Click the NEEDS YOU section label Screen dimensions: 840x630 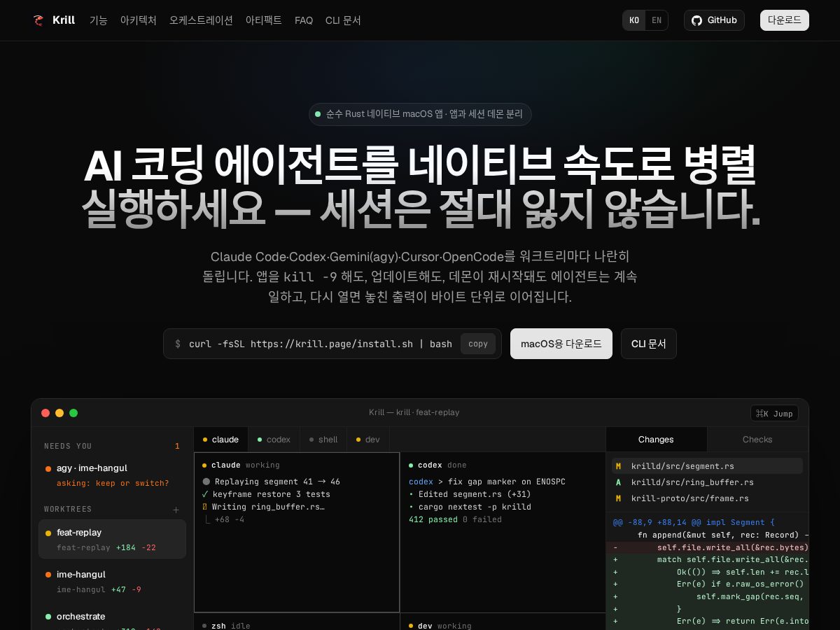pyautogui.click(x=68, y=446)
